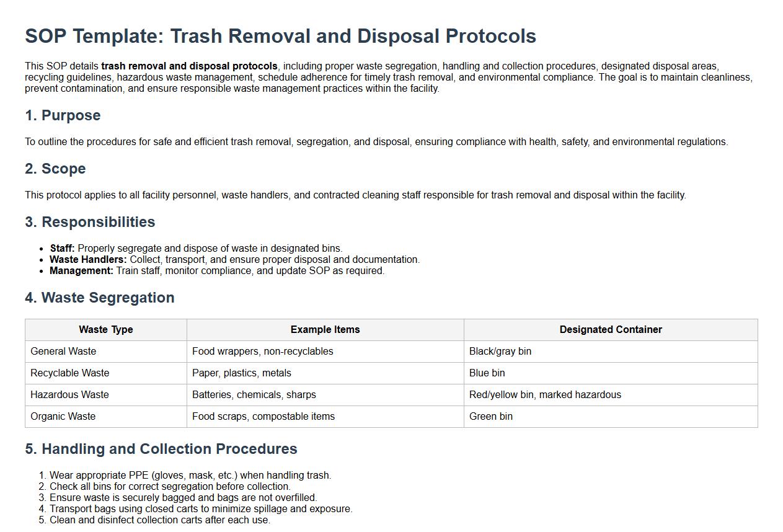Select the Purpose section heading

(63, 115)
